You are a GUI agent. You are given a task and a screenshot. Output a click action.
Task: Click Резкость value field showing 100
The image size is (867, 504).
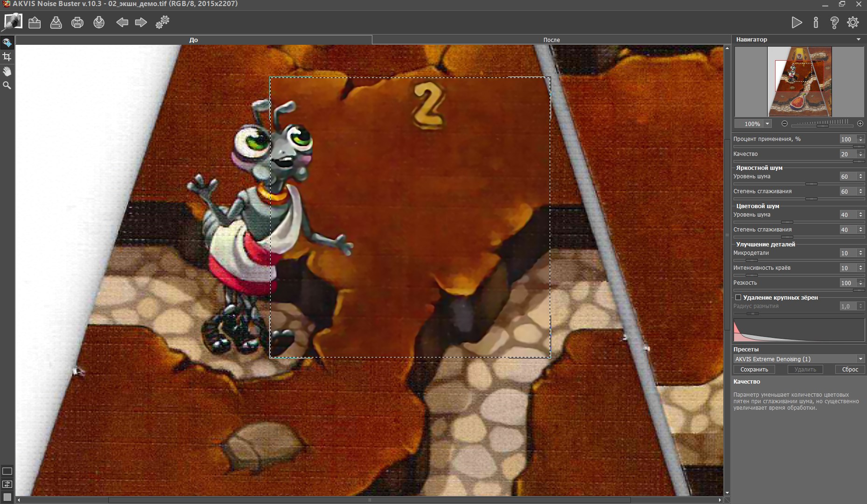pyautogui.click(x=848, y=283)
